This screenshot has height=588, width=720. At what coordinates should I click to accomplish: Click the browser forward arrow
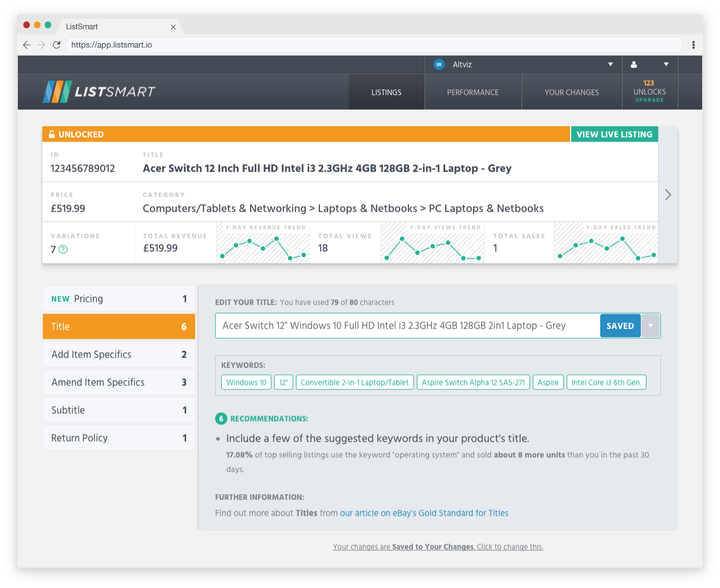tap(41, 45)
